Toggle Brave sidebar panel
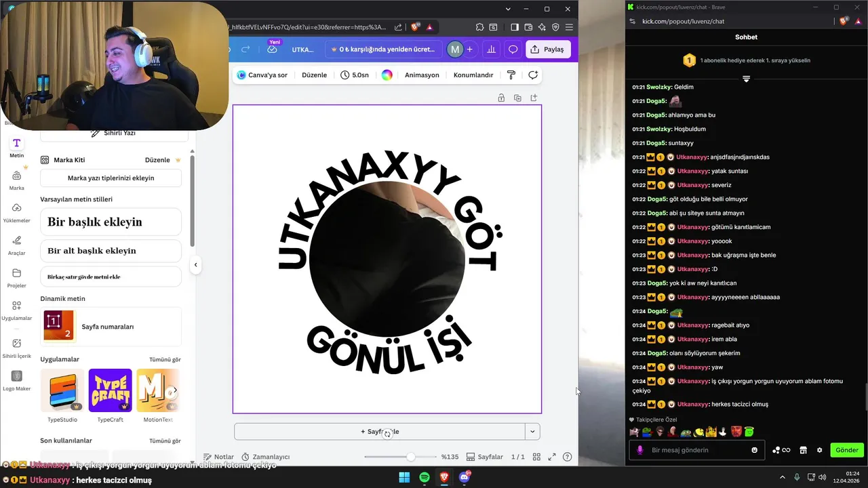 click(x=515, y=27)
